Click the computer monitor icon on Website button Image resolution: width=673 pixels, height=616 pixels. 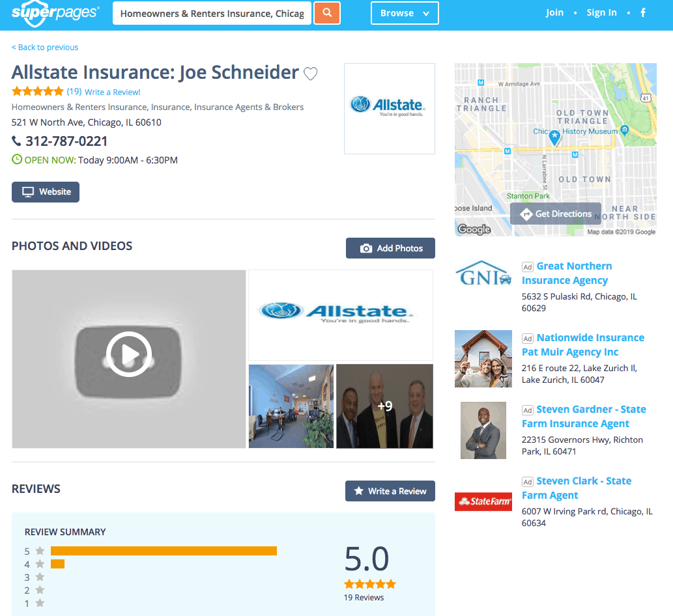coord(27,191)
